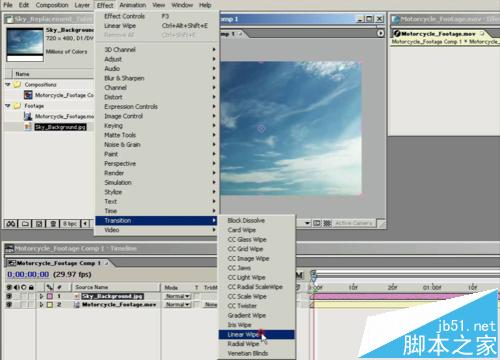Click the Project panel scroll left arrow
Viewport: 500px width, 360px height.
86,223
